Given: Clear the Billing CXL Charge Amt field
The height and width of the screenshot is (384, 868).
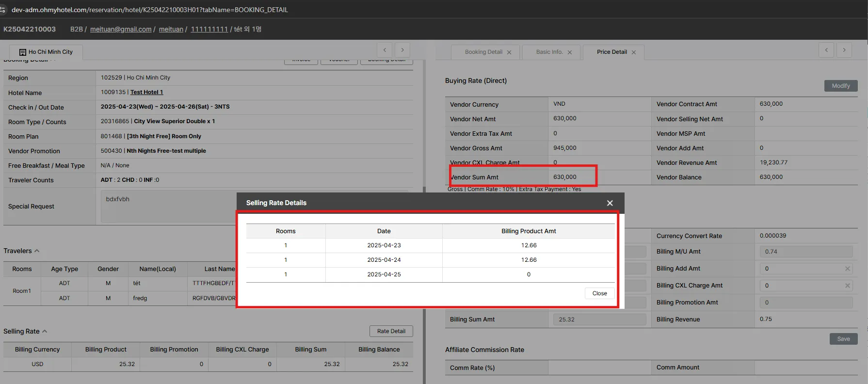Looking at the screenshot, I should pyautogui.click(x=847, y=286).
